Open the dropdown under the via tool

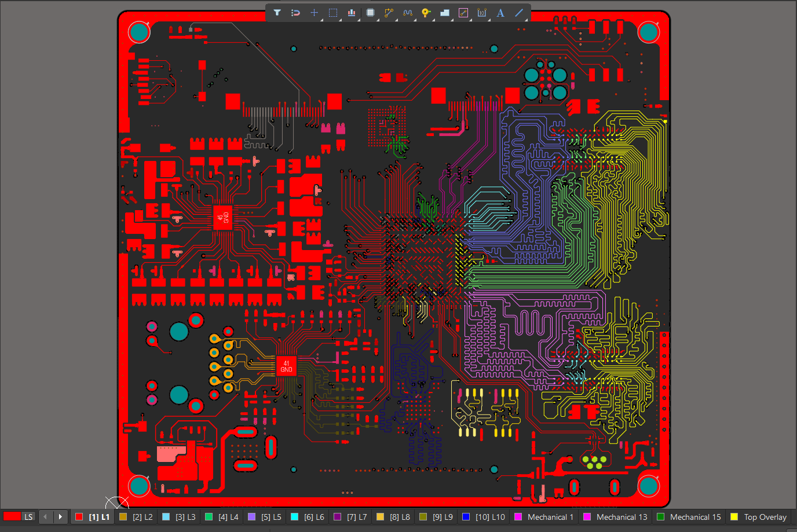pyautogui.click(x=433, y=19)
